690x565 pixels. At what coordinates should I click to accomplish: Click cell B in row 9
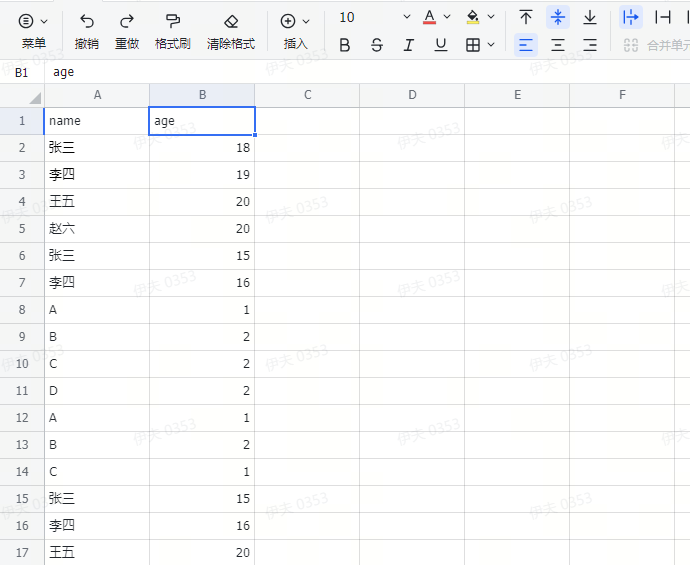click(97, 337)
